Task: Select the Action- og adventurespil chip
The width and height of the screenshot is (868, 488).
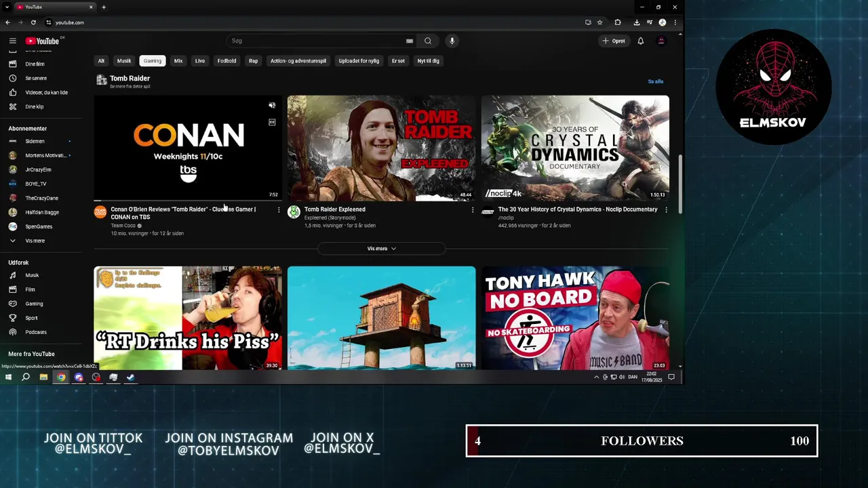Action: pyautogui.click(x=298, y=61)
